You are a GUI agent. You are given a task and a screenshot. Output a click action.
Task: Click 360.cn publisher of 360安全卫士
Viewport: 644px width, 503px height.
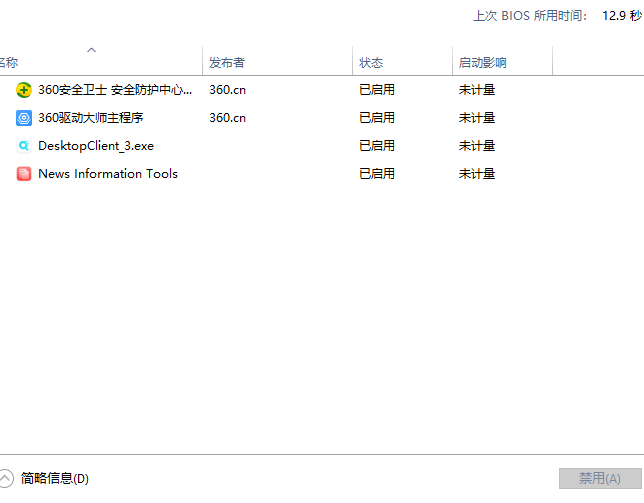228,90
